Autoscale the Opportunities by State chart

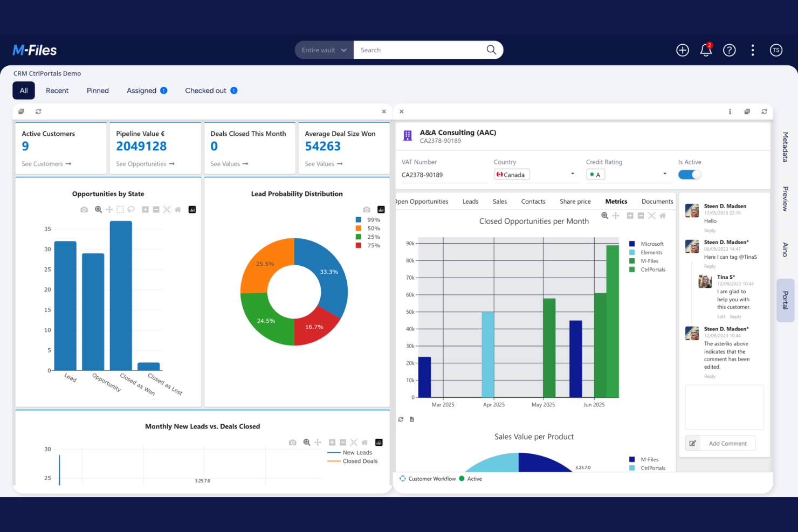click(167, 210)
